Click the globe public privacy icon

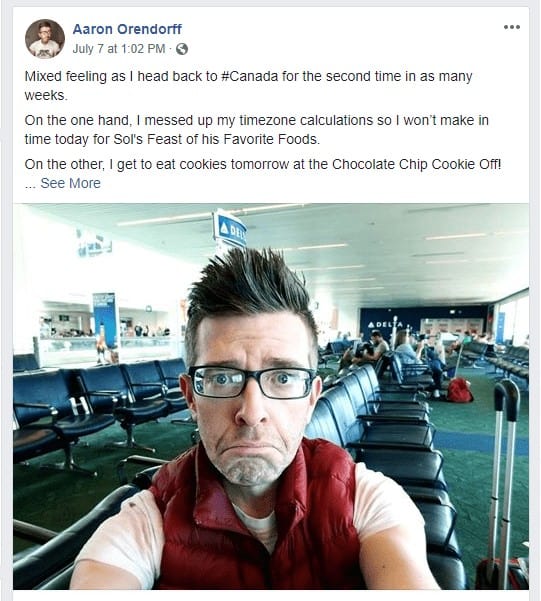(x=182, y=49)
